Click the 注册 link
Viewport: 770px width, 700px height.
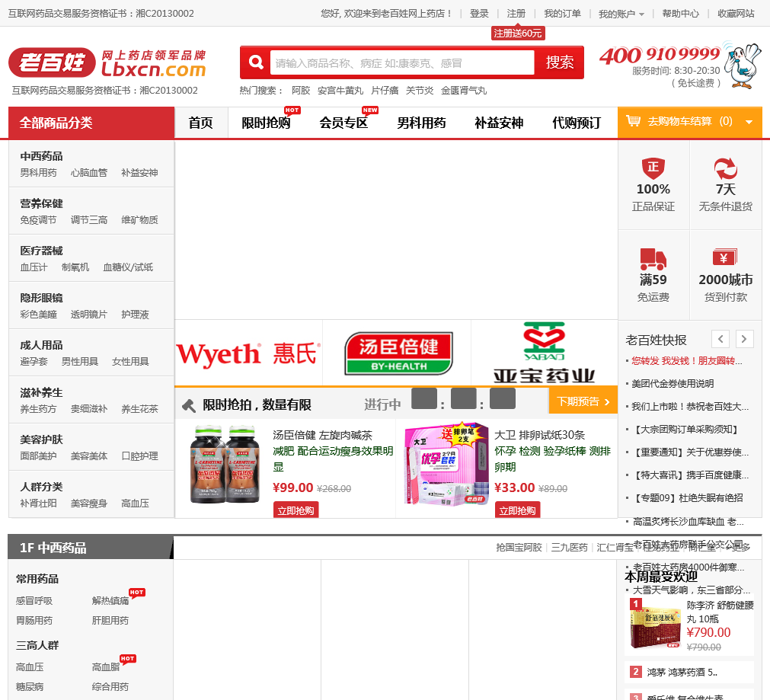[516, 13]
